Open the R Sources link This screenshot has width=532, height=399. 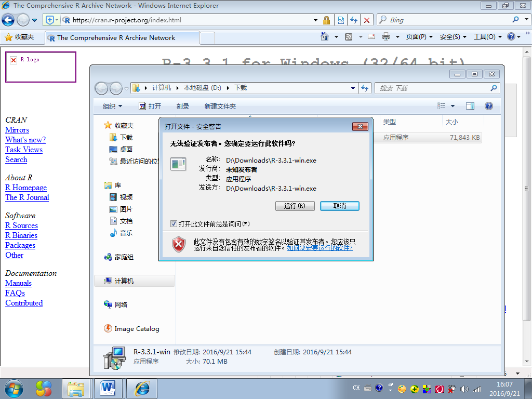[x=21, y=225]
